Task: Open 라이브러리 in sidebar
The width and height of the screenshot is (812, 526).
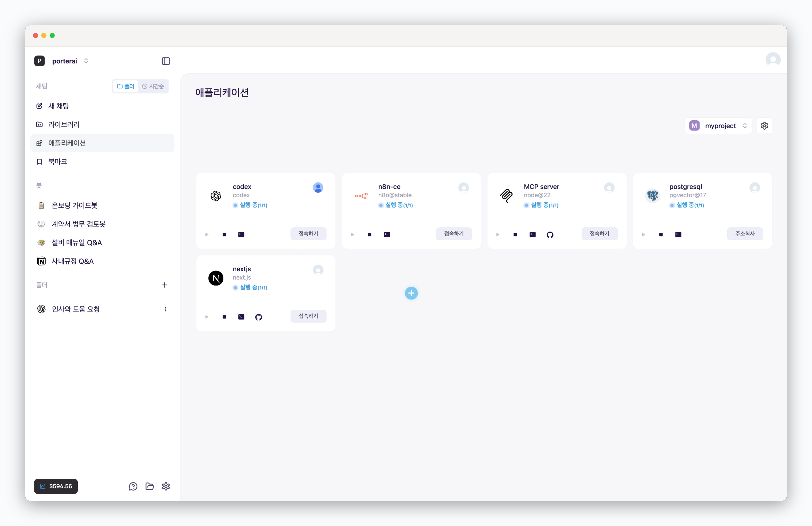Action: 102,124
